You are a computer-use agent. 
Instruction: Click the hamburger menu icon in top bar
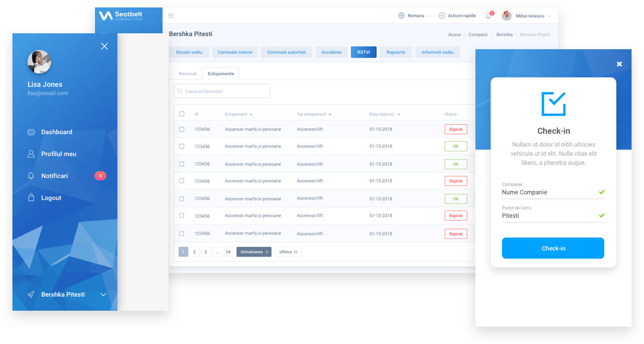click(x=171, y=16)
